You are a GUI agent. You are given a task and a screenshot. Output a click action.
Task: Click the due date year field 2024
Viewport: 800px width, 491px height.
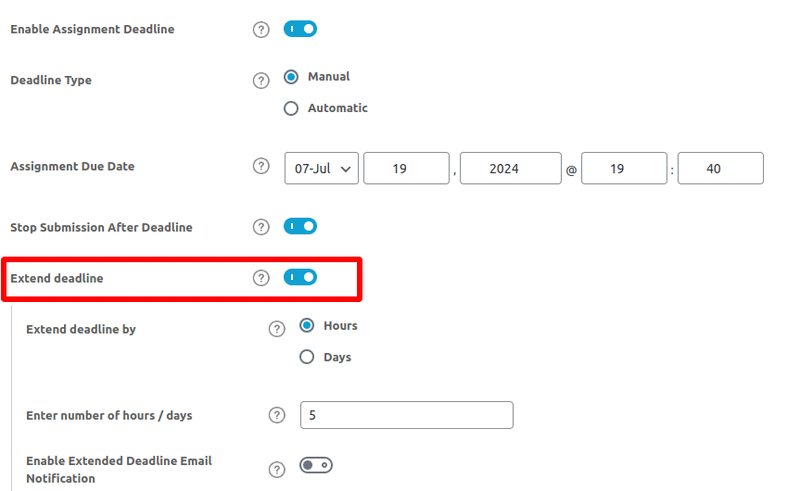[511, 169]
